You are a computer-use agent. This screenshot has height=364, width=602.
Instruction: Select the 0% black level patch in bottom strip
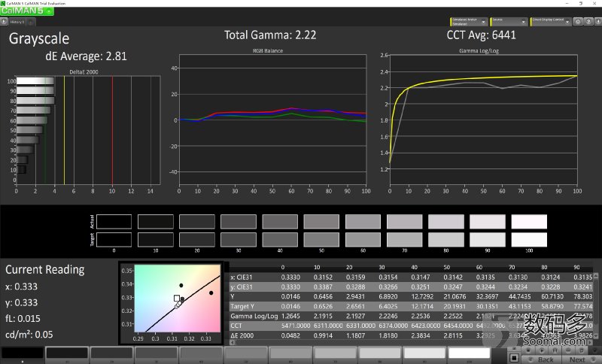coord(23,353)
